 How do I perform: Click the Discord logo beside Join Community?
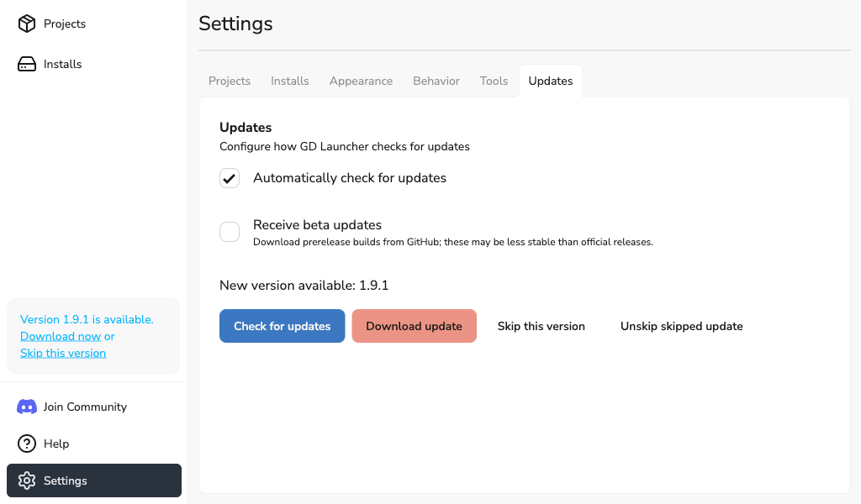click(27, 407)
